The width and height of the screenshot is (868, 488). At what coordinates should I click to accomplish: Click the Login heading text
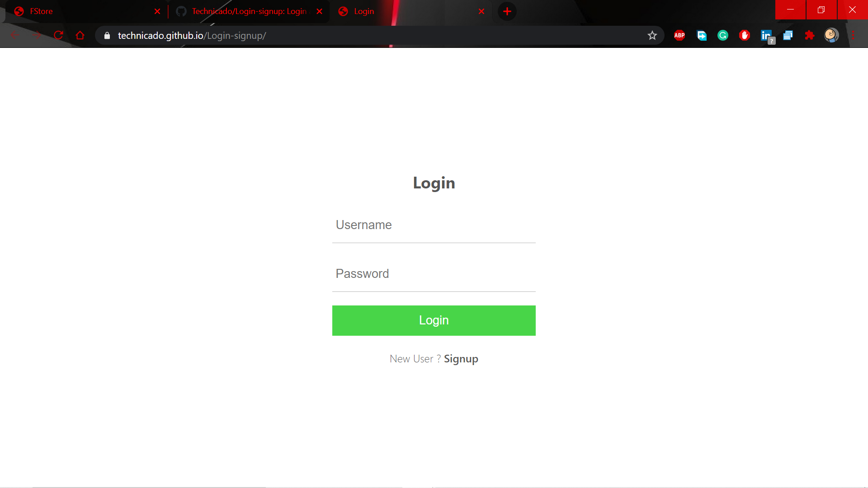434,183
